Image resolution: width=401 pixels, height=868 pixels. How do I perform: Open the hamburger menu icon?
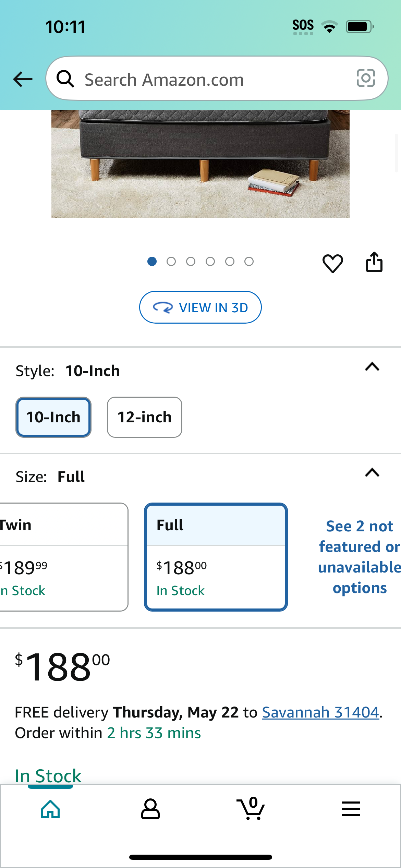tap(351, 809)
